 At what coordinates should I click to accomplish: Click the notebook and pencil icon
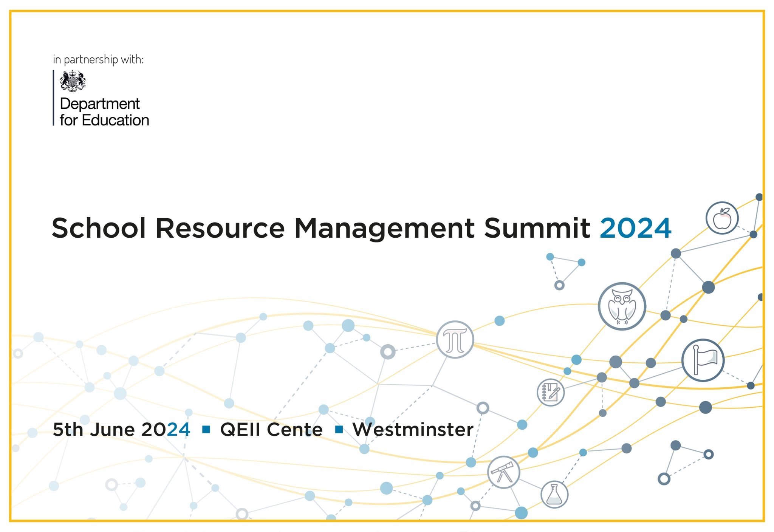pyautogui.click(x=551, y=393)
